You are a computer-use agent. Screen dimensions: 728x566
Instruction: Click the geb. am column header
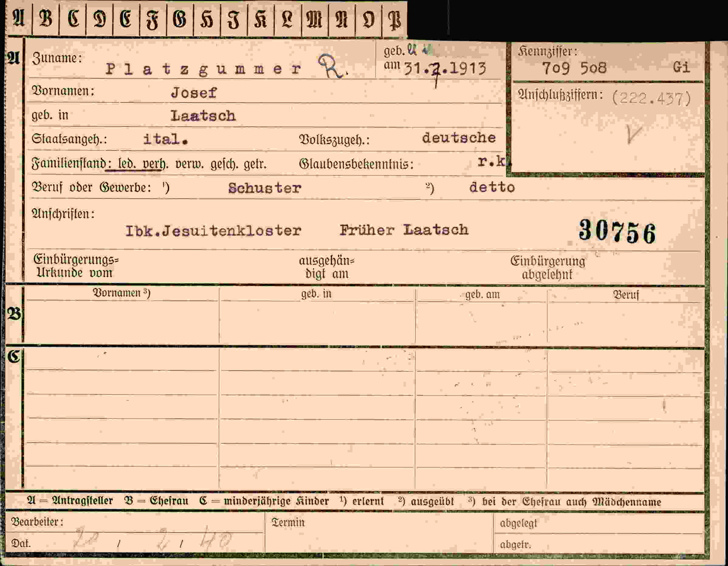483,294
